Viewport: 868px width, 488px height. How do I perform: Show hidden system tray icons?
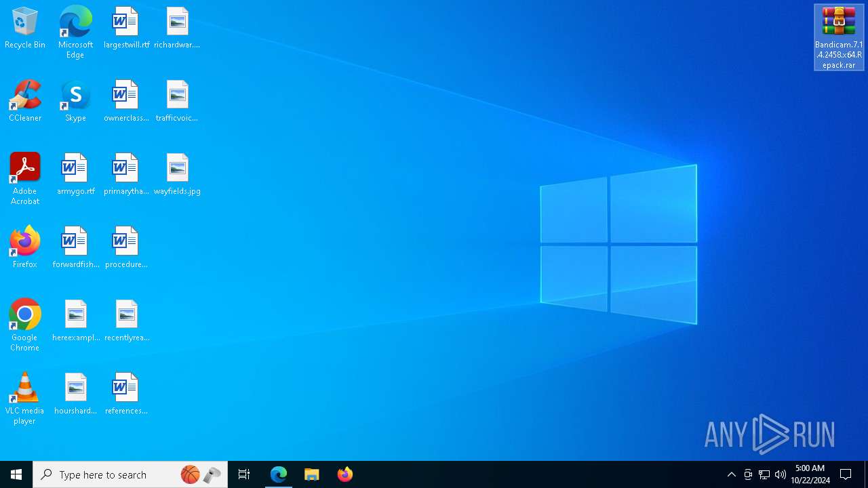731,474
